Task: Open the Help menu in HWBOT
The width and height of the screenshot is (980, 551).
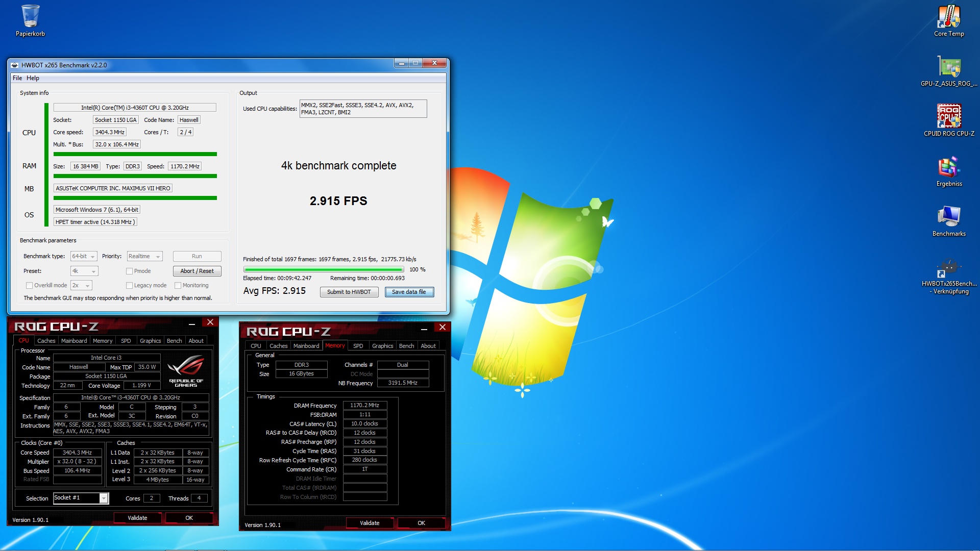Action: tap(33, 78)
